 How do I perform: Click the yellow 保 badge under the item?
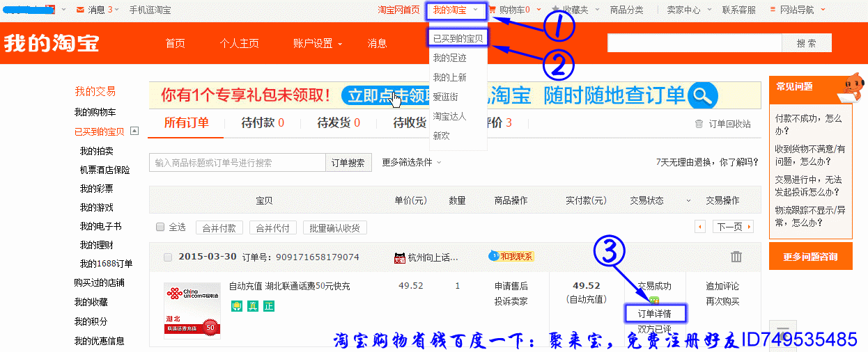click(237, 306)
